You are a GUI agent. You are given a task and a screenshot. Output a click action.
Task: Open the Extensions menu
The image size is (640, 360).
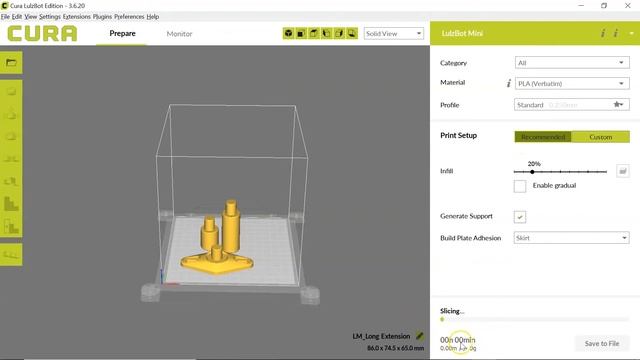pyautogui.click(x=77, y=17)
